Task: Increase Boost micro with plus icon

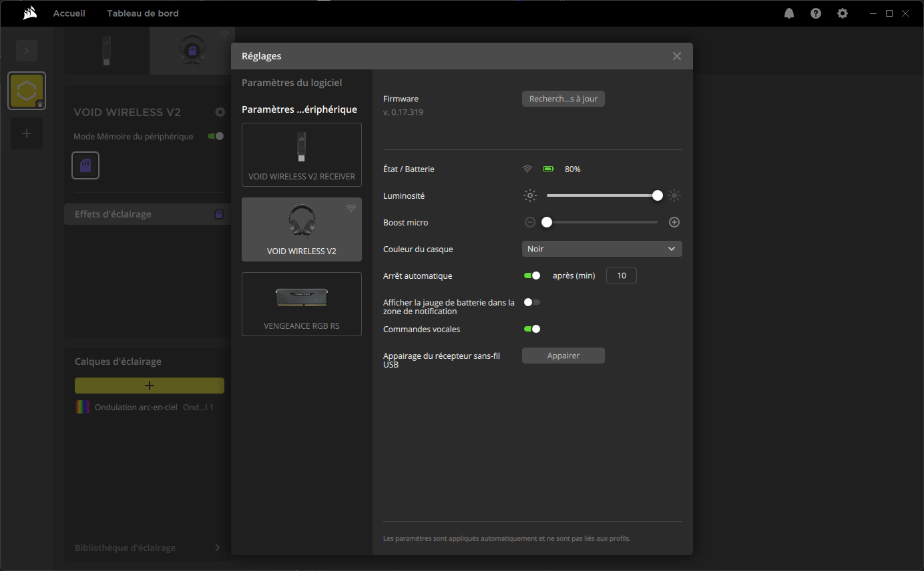Action: tap(674, 222)
